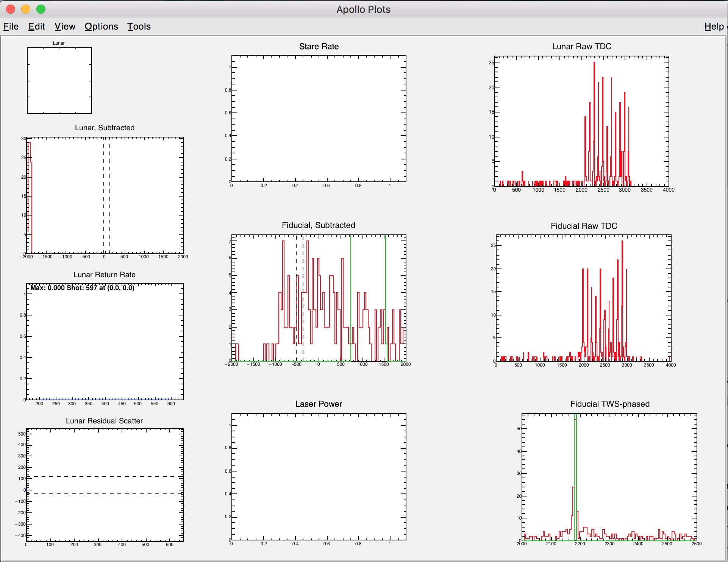
Task: Click the 'Lunar Return Rate' title
Action: (x=105, y=275)
